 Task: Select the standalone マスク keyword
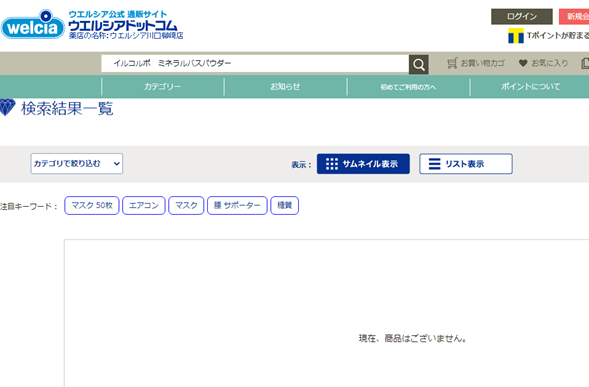[186, 206]
